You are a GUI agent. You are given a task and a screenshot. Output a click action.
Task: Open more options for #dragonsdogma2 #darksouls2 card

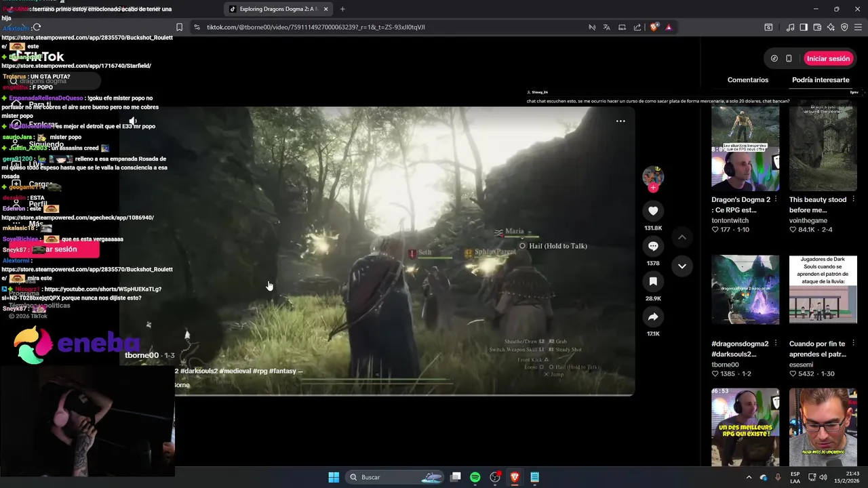coord(776,344)
